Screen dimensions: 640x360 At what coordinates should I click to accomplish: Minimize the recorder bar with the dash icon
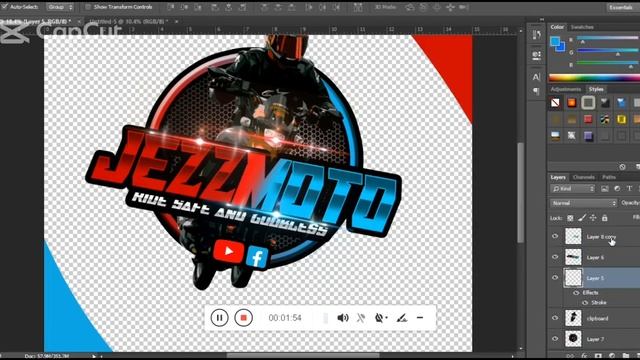[x=420, y=318]
